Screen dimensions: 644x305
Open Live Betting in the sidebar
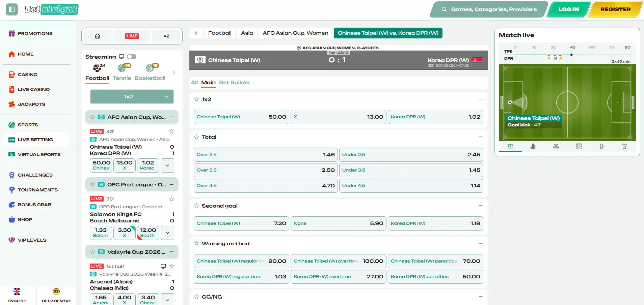(35, 140)
